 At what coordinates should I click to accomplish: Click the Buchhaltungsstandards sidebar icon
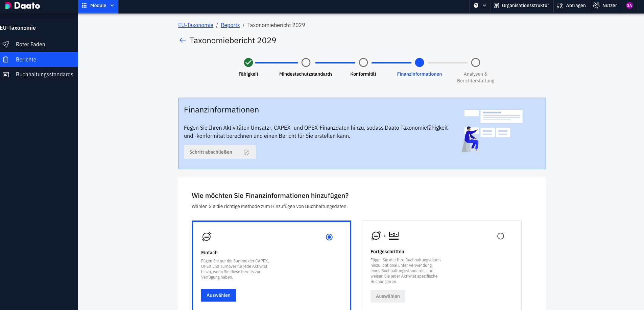point(6,75)
